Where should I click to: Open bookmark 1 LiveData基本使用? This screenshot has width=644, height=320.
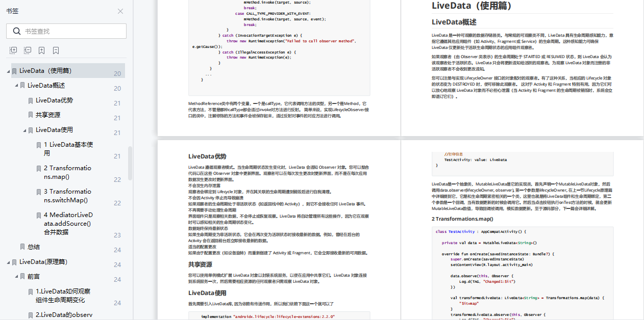point(68,149)
